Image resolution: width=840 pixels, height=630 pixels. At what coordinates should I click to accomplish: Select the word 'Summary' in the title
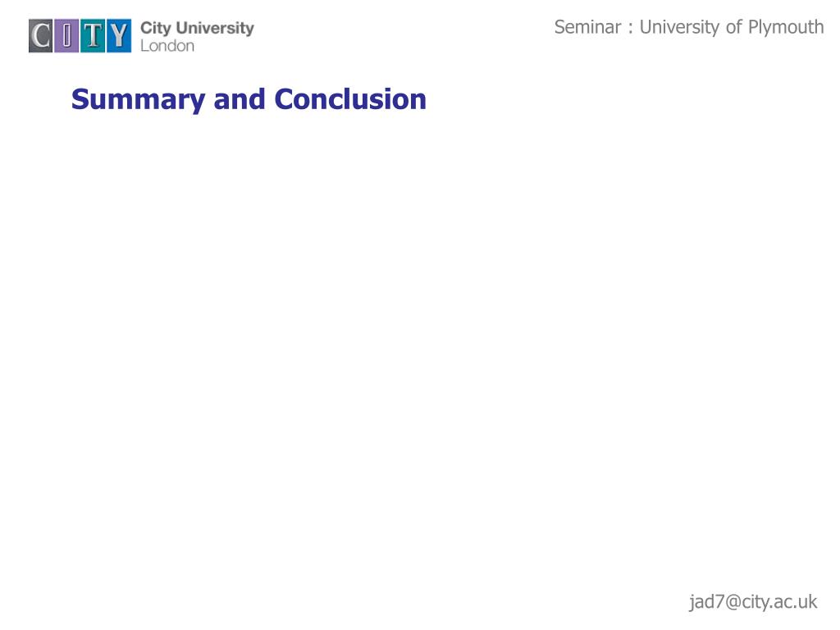pyautogui.click(x=138, y=100)
